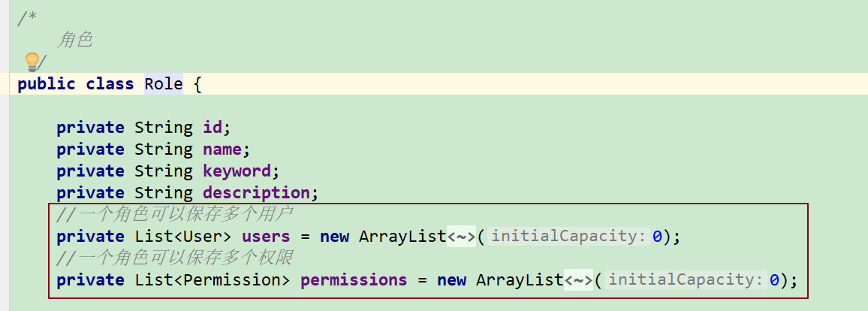Click the users field name
The width and height of the screenshot is (868, 311).
click(x=267, y=237)
